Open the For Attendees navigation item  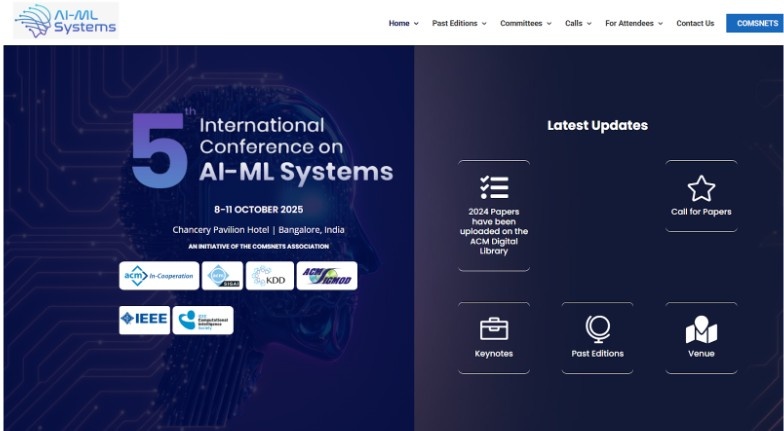[x=629, y=23]
